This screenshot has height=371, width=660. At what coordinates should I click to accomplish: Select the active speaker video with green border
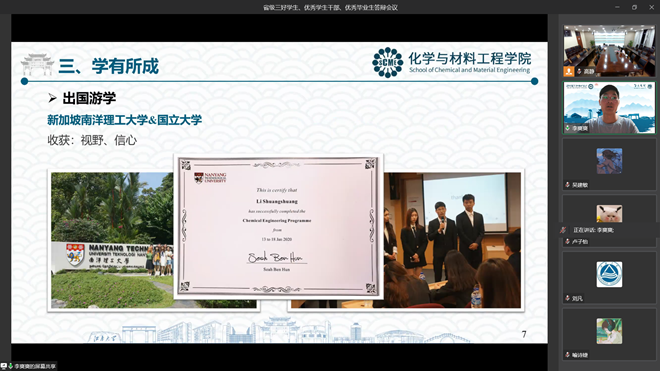pos(609,108)
